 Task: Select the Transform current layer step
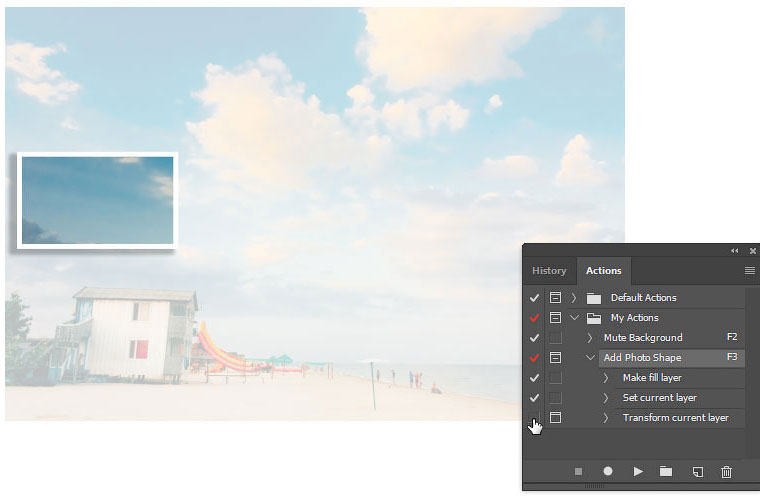[676, 418]
